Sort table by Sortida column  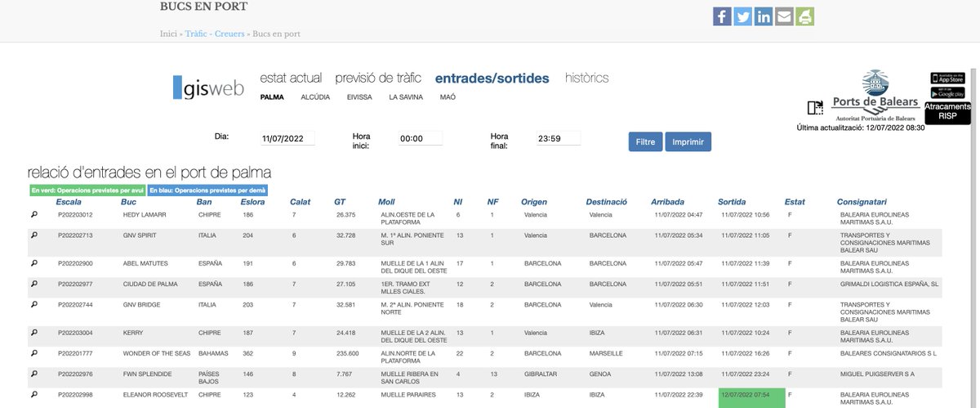coord(732,201)
